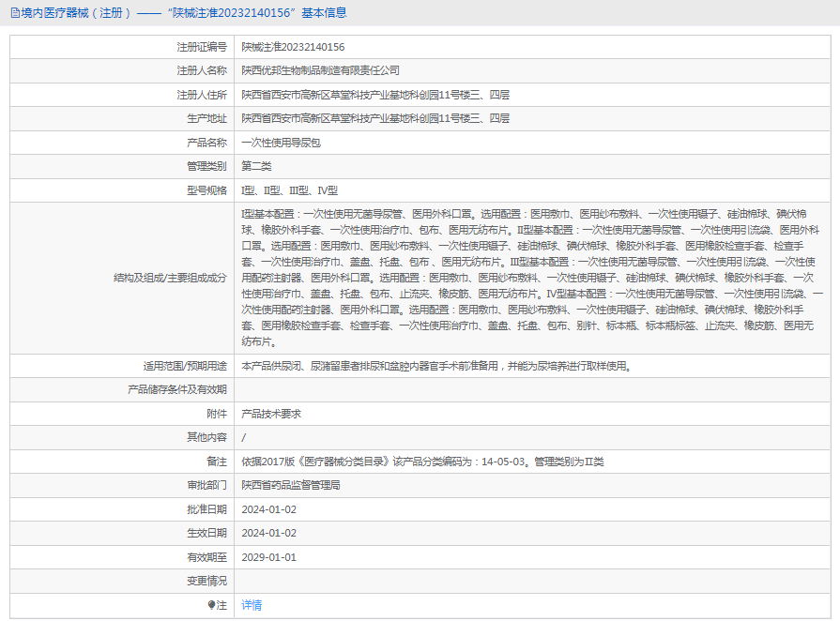
Task: Click the 生产地址 address value
Action: pos(375,118)
